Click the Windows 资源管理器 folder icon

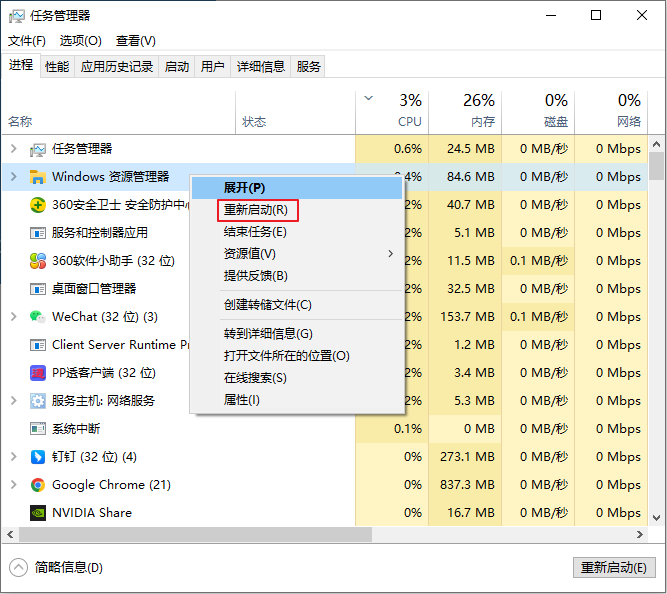coord(37,177)
